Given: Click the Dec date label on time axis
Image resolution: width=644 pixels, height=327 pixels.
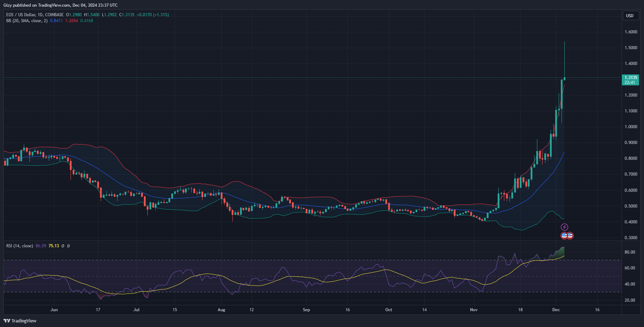Looking at the screenshot, I should pos(556,310).
